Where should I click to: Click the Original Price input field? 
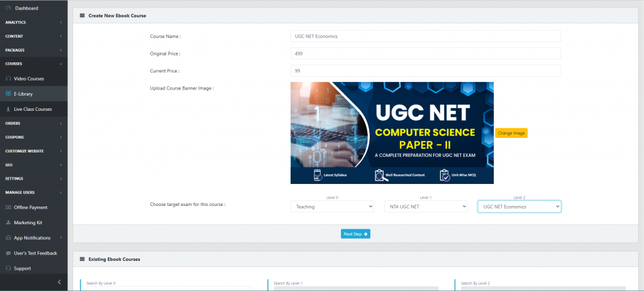tap(426, 54)
